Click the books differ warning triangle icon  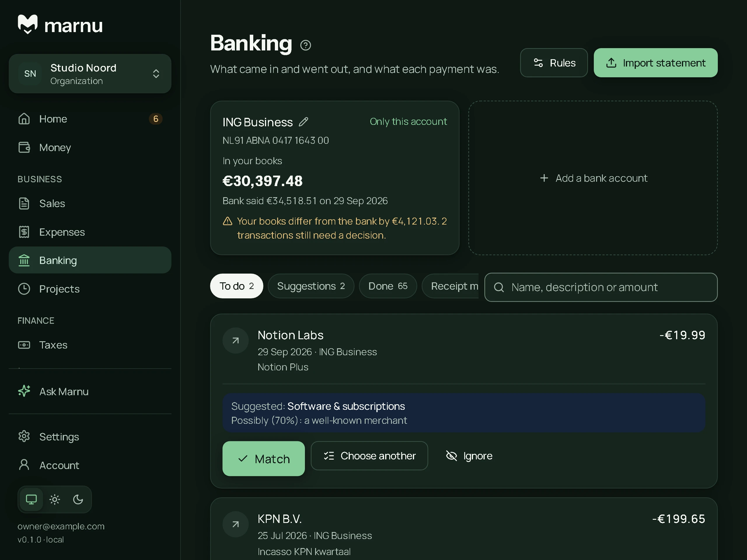[228, 221]
